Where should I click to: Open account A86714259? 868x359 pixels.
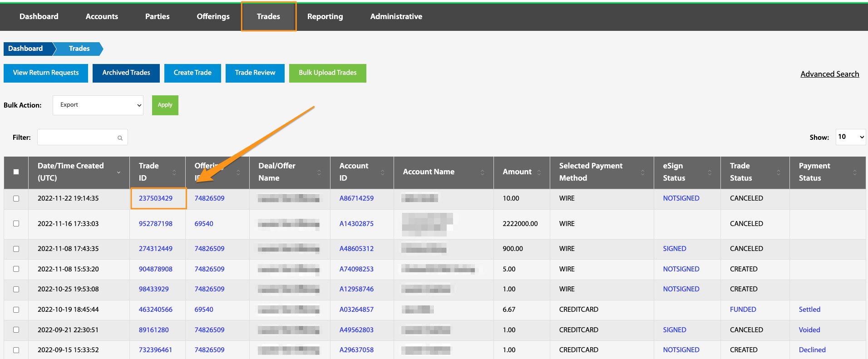tap(357, 198)
